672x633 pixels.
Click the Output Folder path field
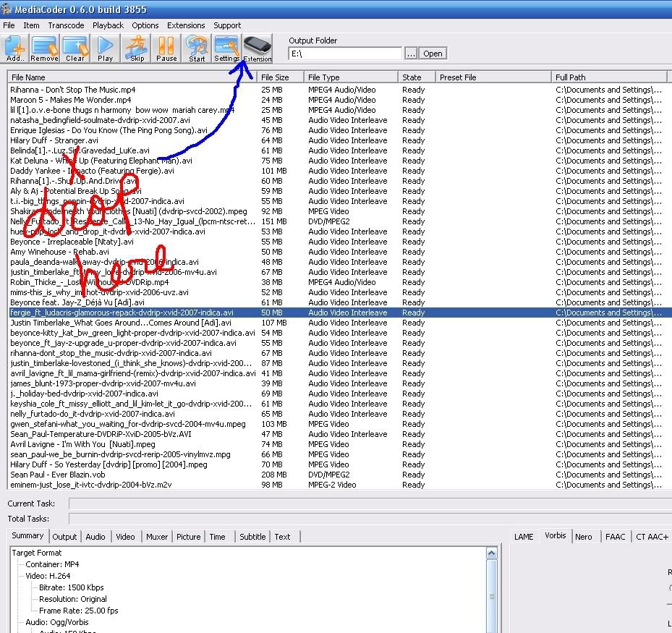coord(345,54)
